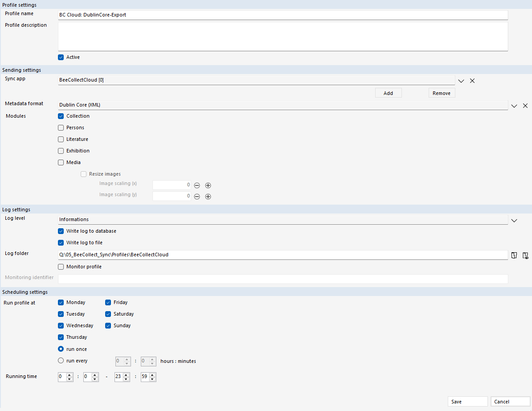Enable the Persons module
532x411 pixels.
[x=61, y=127]
